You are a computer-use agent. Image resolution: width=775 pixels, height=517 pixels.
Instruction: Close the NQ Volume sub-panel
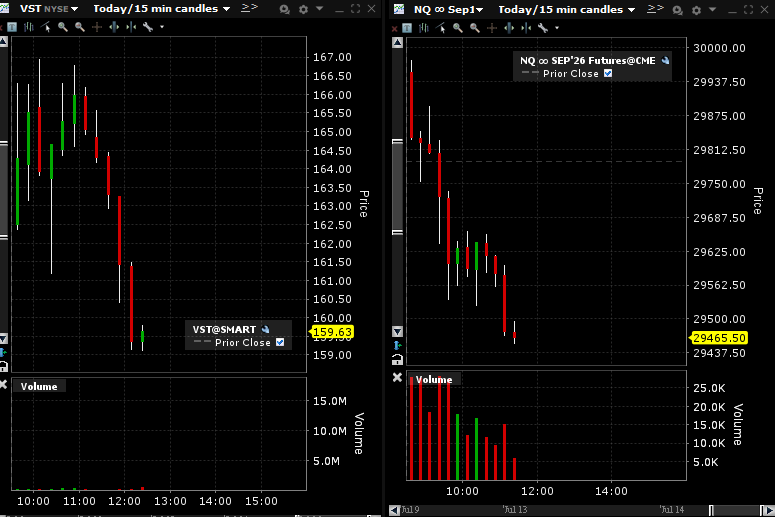(397, 378)
